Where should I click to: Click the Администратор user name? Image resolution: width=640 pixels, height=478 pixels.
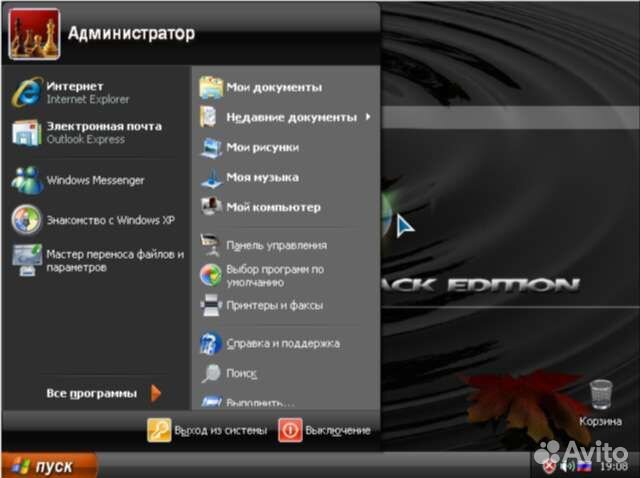(x=131, y=33)
